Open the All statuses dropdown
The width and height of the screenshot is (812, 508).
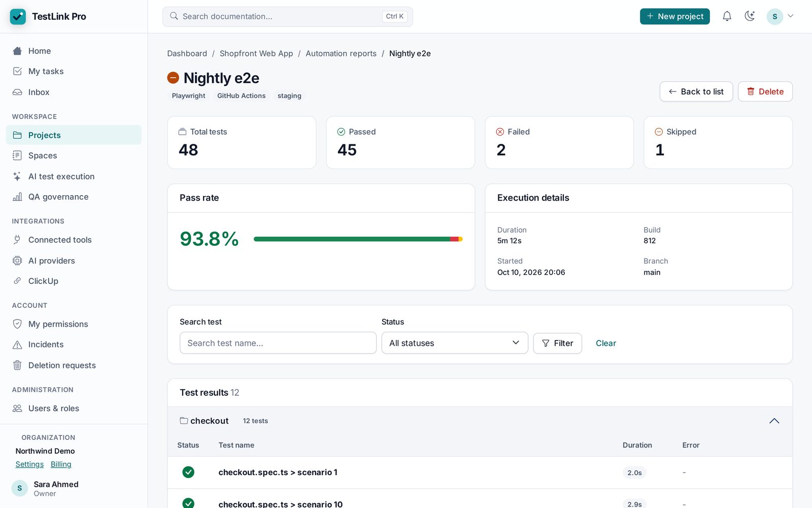point(455,343)
